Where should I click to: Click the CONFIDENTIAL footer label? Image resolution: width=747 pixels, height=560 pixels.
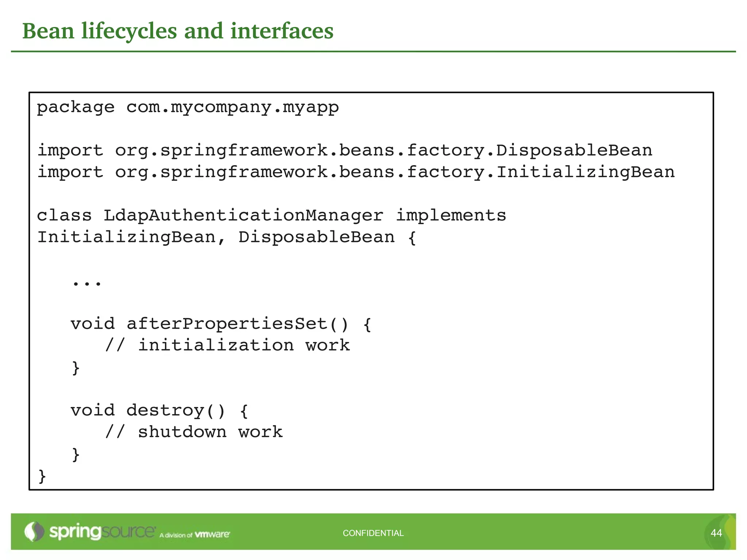pos(373,533)
